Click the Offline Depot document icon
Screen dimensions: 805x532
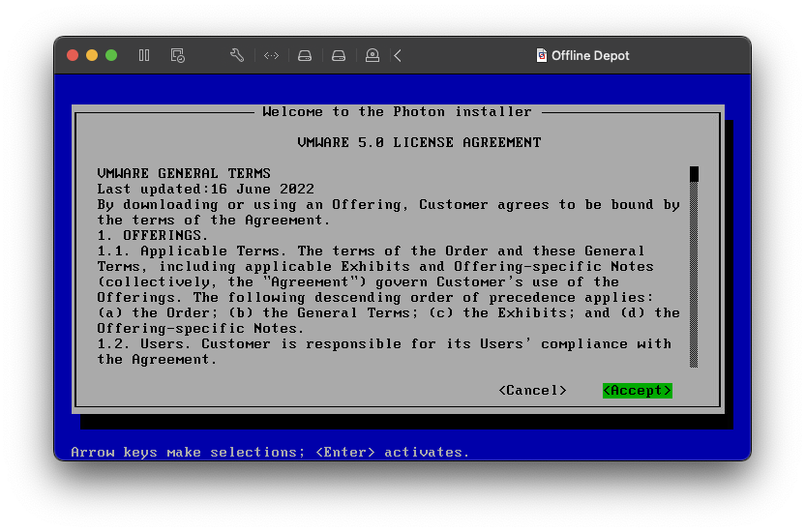tap(542, 55)
